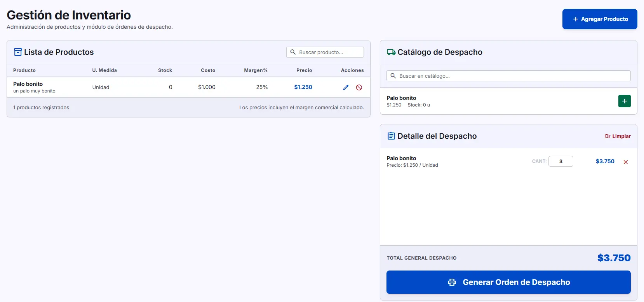
Task: Click the Catálogo de Despacho truck icon
Action: [391, 52]
